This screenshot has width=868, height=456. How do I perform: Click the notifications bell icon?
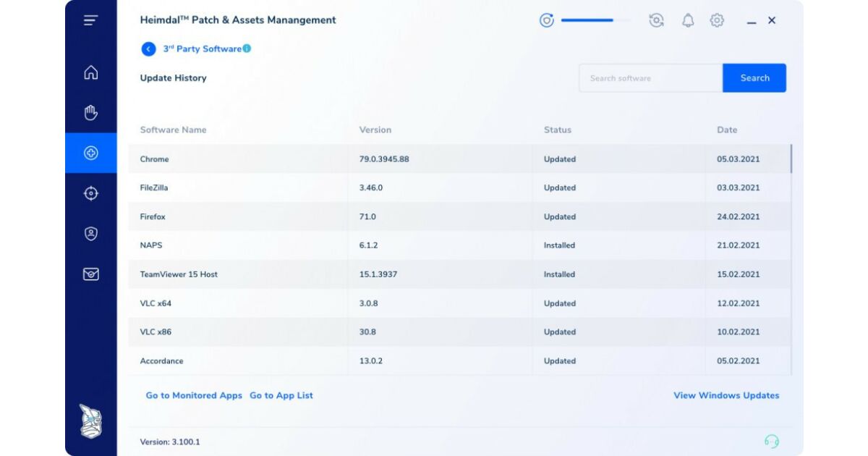point(688,20)
